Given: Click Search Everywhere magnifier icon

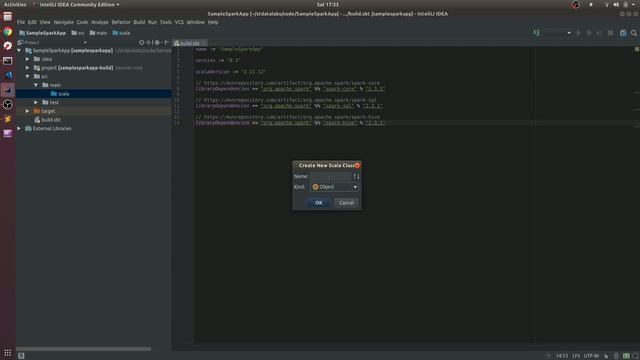Looking at the screenshot, I should [634, 33].
